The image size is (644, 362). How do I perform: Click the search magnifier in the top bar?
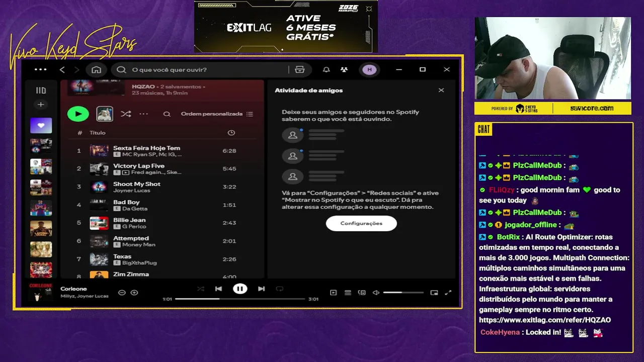point(121,70)
